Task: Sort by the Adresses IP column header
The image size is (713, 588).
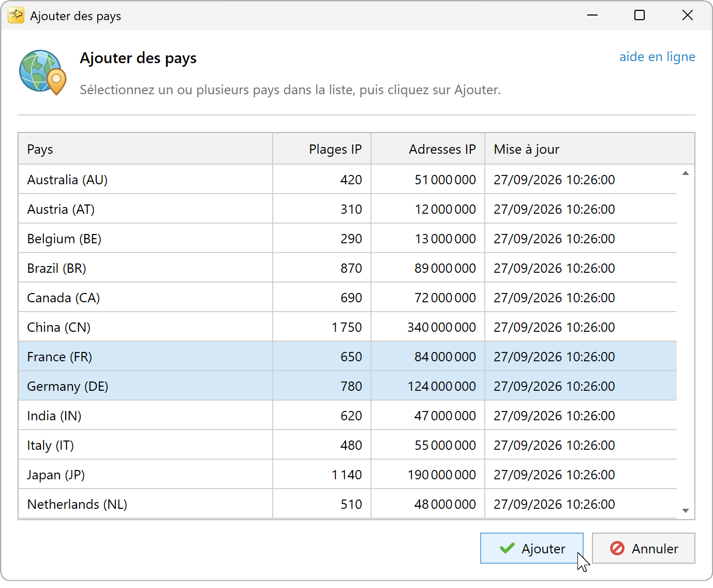Action: pyautogui.click(x=428, y=149)
